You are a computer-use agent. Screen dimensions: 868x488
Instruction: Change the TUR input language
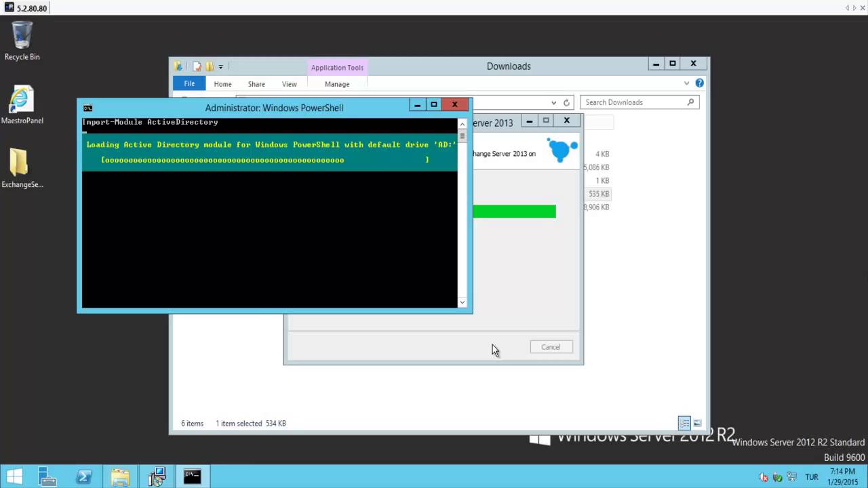click(812, 477)
